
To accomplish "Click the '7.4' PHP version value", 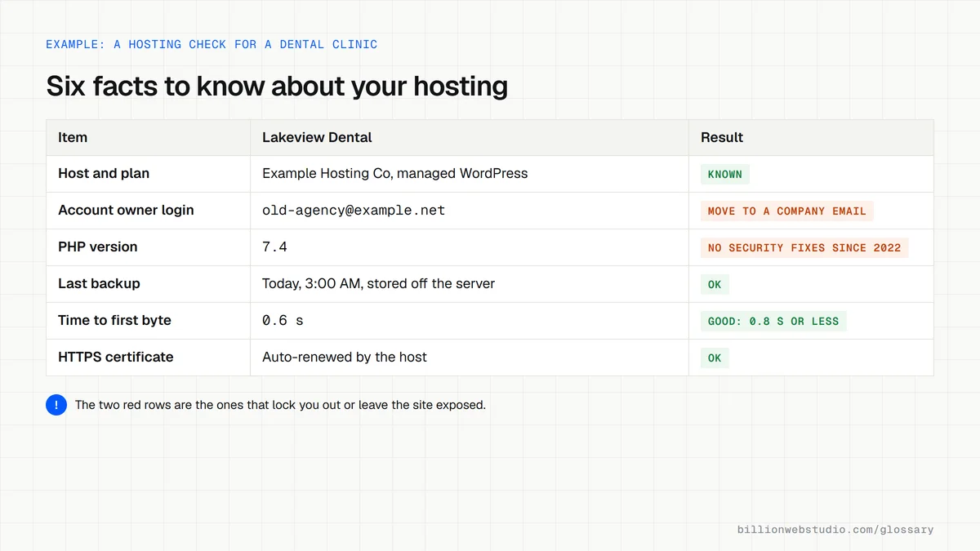I will pyautogui.click(x=274, y=247).
